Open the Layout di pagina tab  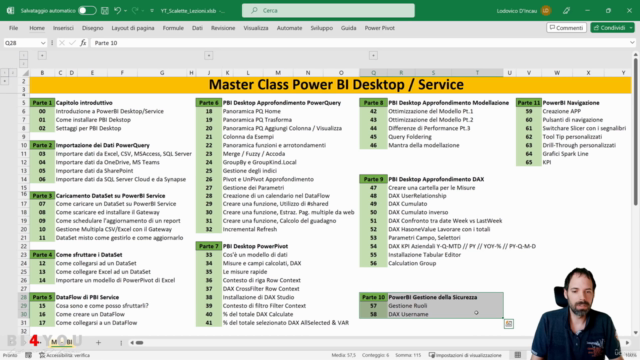[133, 28]
